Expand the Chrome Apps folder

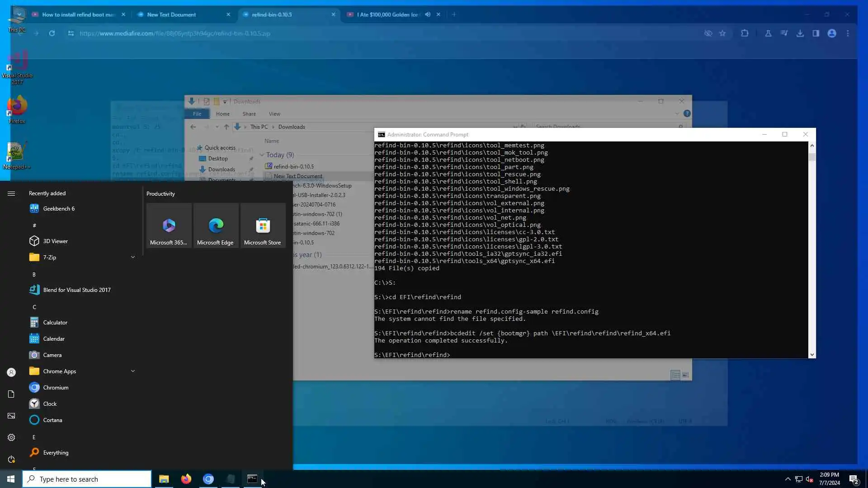(x=132, y=371)
